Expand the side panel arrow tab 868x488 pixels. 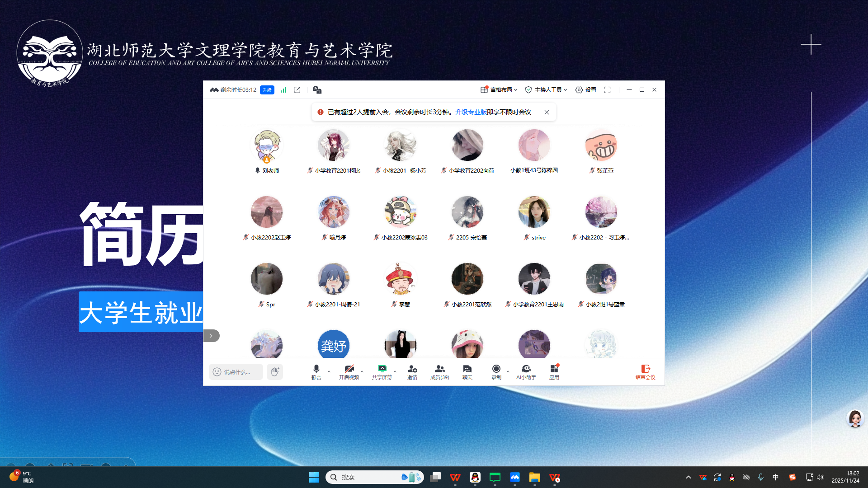point(211,336)
